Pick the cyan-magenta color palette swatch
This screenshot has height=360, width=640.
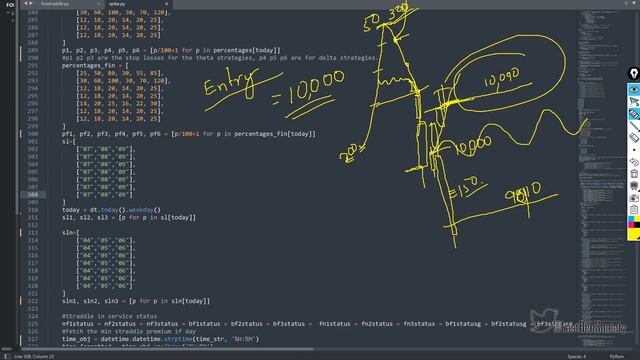point(633,222)
